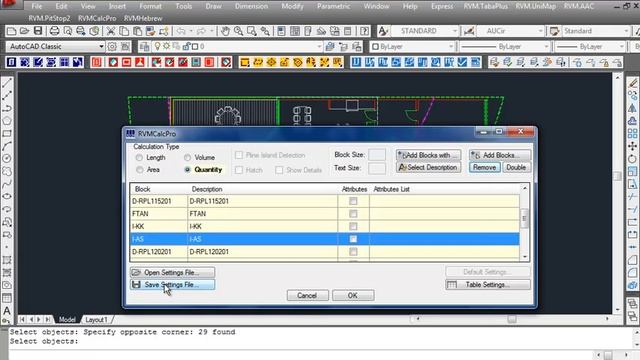
Task: Switch to the Model tab
Action: tap(67, 319)
